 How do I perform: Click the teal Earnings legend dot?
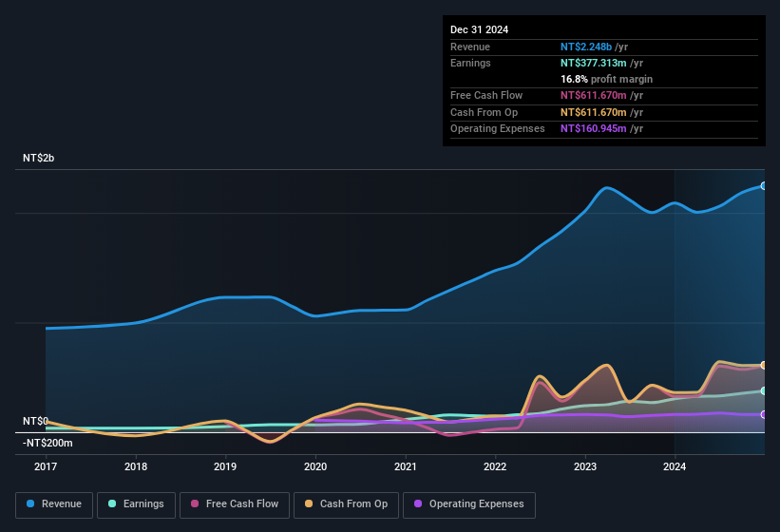(x=112, y=503)
